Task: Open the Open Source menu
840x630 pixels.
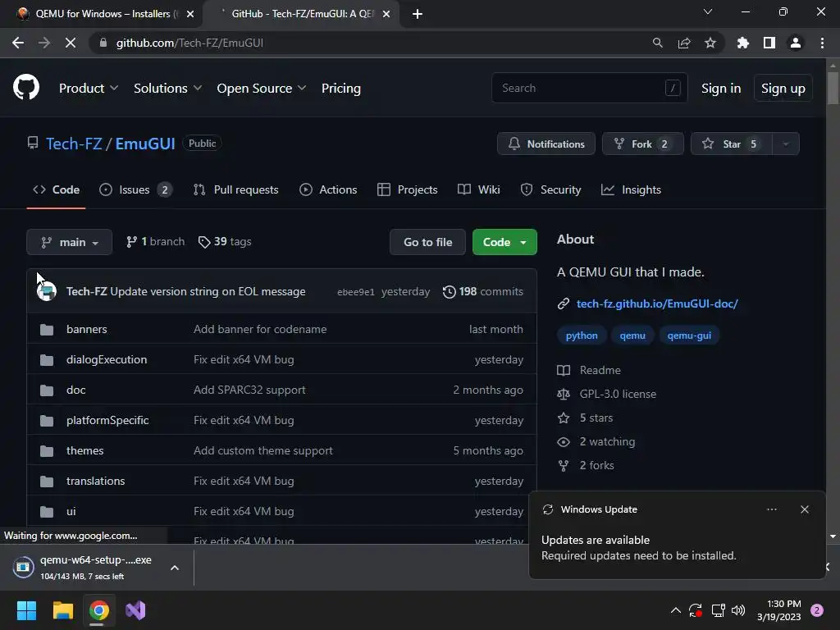Action: point(262,88)
